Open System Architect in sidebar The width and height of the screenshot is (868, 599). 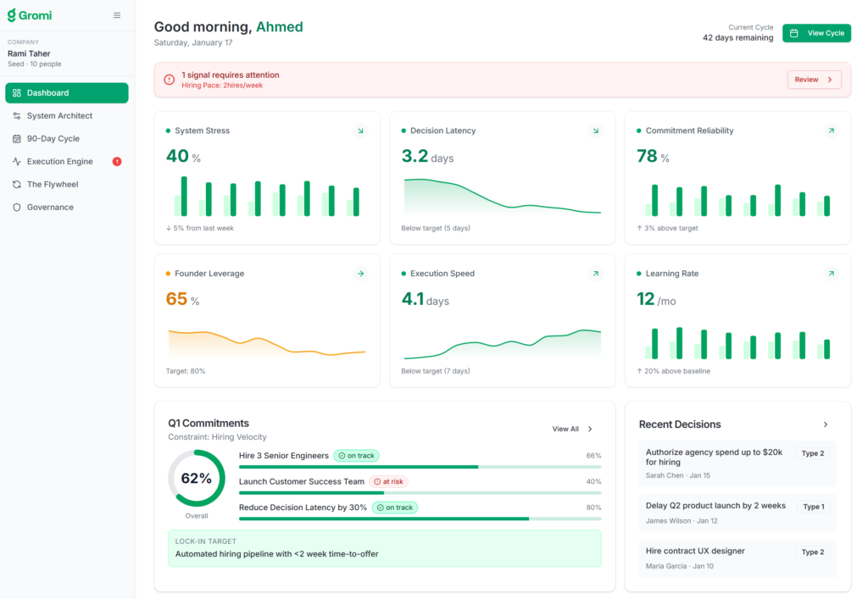tap(59, 116)
